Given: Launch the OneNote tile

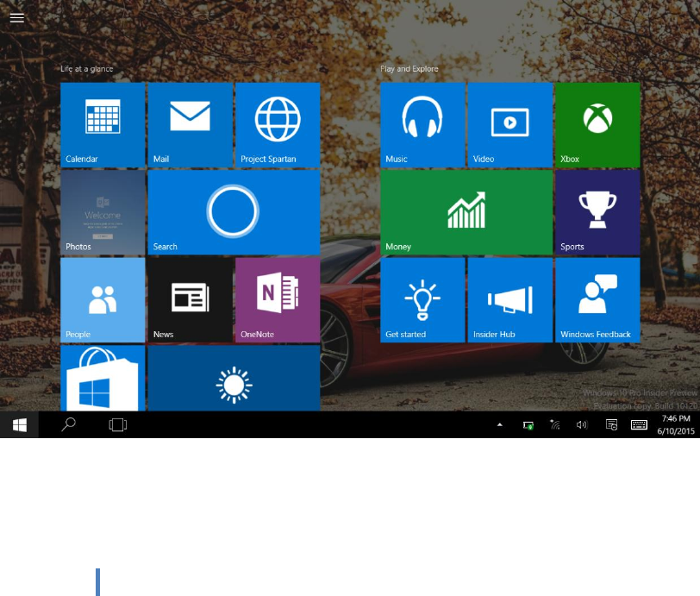Looking at the screenshot, I should [278, 300].
